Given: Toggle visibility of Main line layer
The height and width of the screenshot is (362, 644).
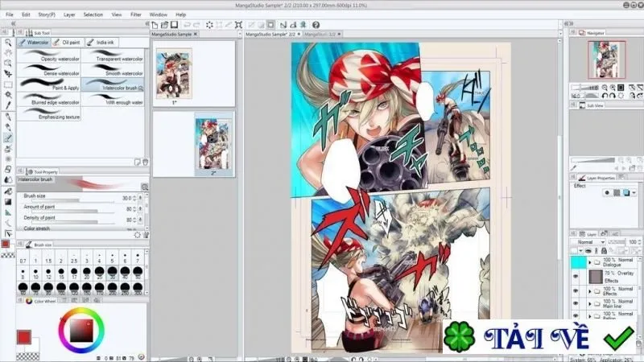Looking at the screenshot, I should 576,303.
